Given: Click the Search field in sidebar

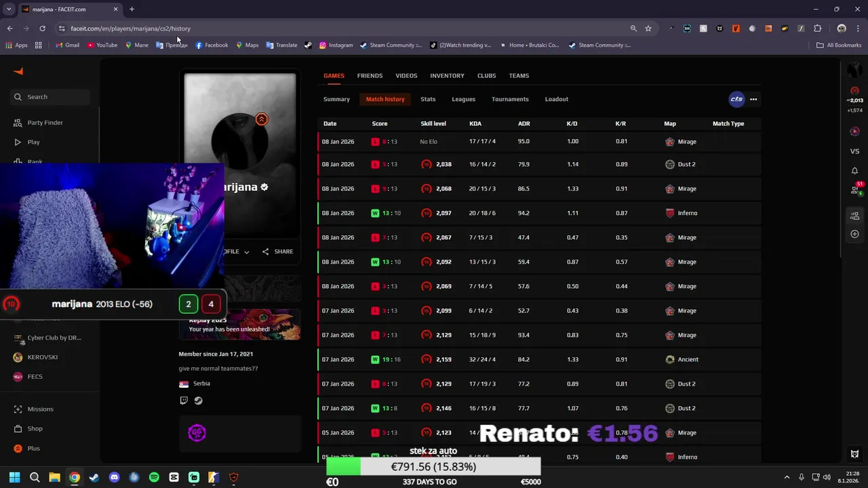Looking at the screenshot, I should click(x=51, y=97).
